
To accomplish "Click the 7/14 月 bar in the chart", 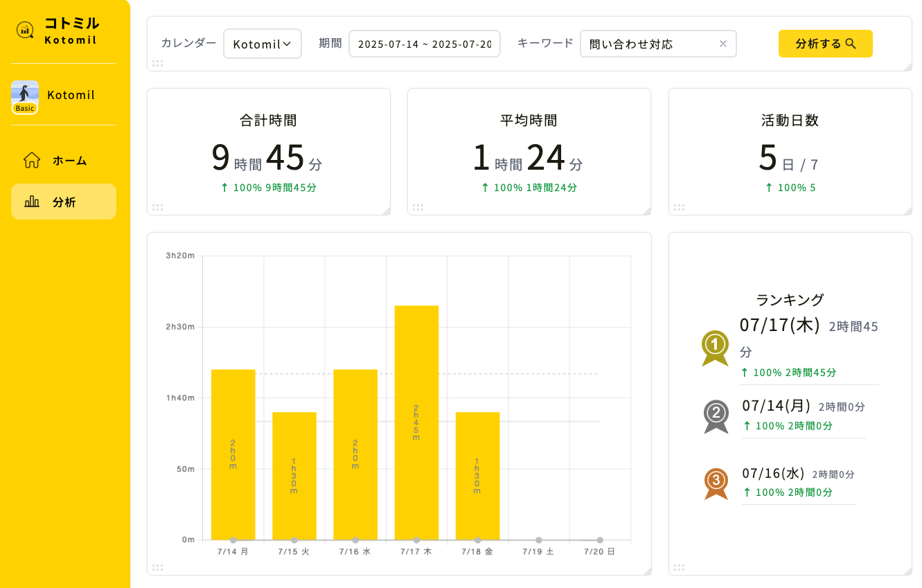I will click(233, 454).
